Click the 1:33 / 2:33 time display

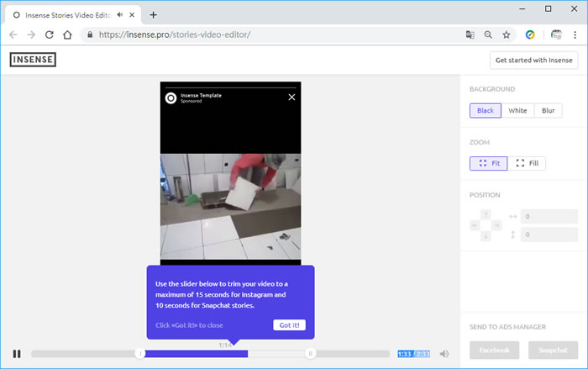click(413, 354)
